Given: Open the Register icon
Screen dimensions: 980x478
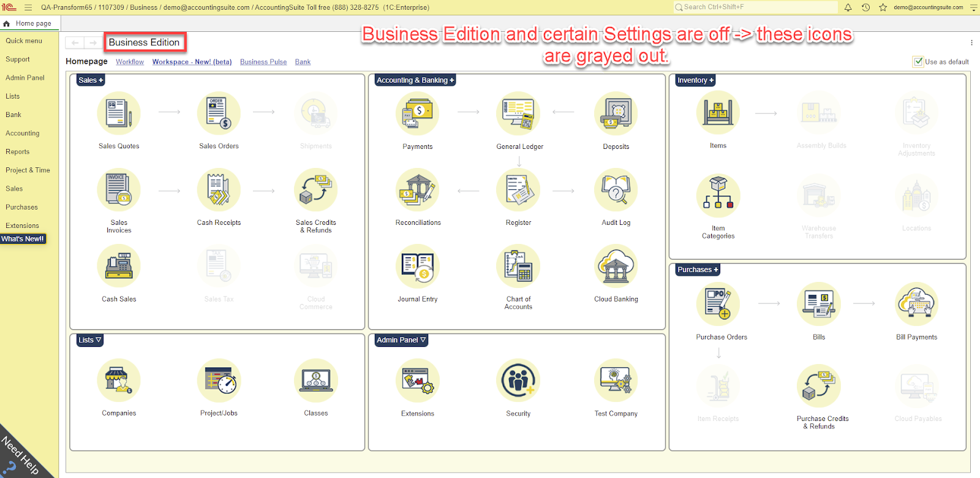Looking at the screenshot, I should pyautogui.click(x=518, y=190).
